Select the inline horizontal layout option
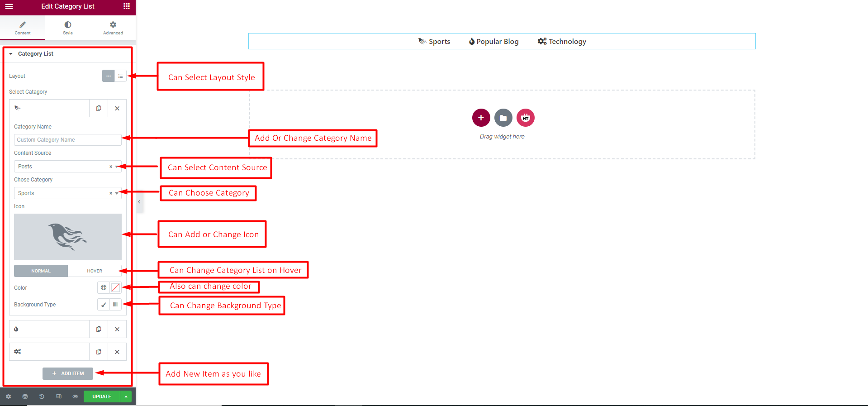 coord(109,76)
